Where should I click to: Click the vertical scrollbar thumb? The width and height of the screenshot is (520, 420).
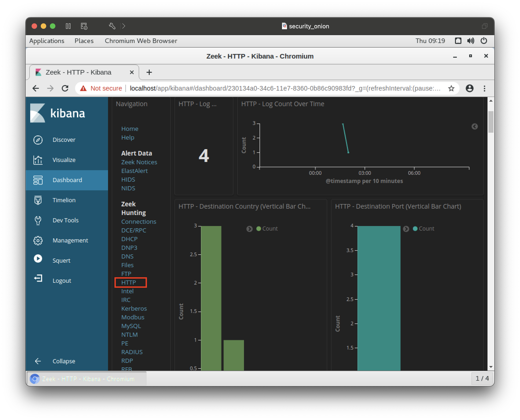click(491, 122)
